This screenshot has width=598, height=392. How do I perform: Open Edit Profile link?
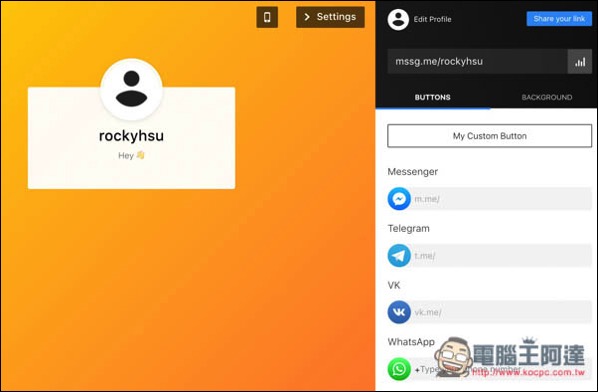(x=432, y=19)
